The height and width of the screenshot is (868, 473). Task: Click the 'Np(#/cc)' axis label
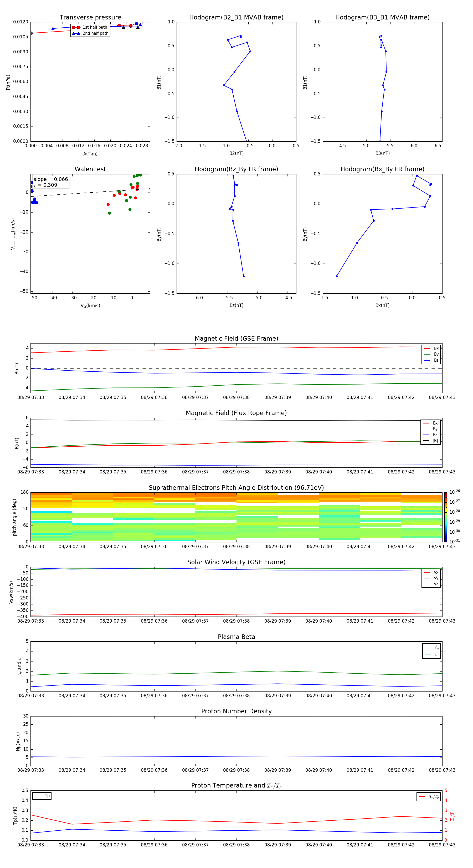(18, 741)
